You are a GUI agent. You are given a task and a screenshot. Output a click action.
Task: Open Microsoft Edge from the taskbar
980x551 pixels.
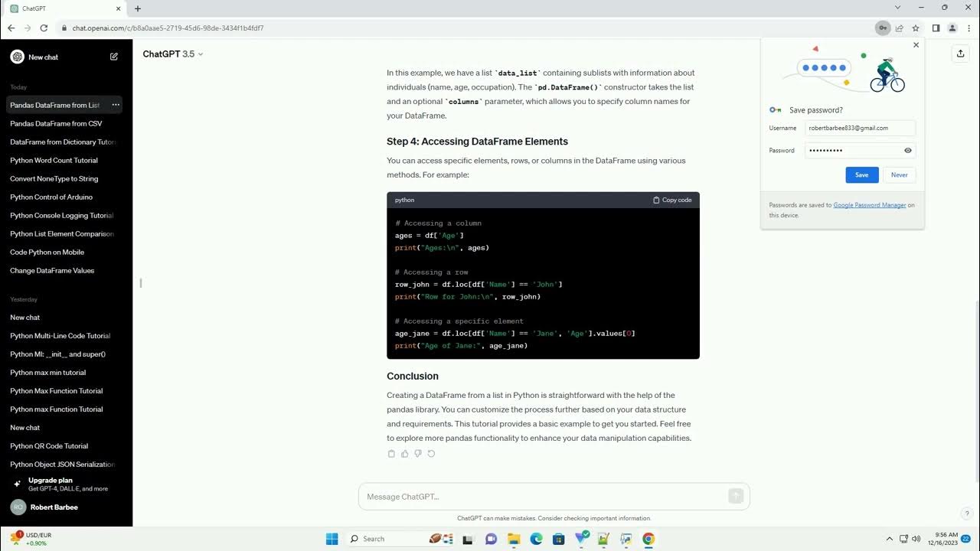coord(536,539)
